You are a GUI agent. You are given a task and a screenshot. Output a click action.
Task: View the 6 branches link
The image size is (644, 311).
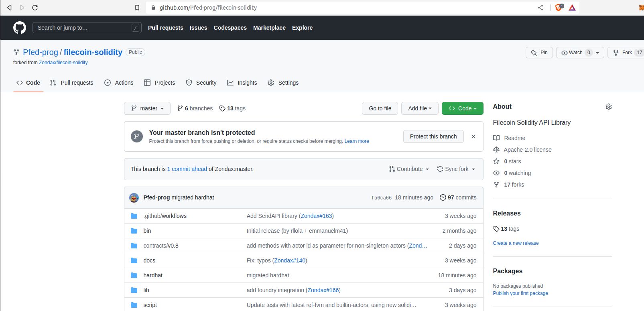click(195, 108)
